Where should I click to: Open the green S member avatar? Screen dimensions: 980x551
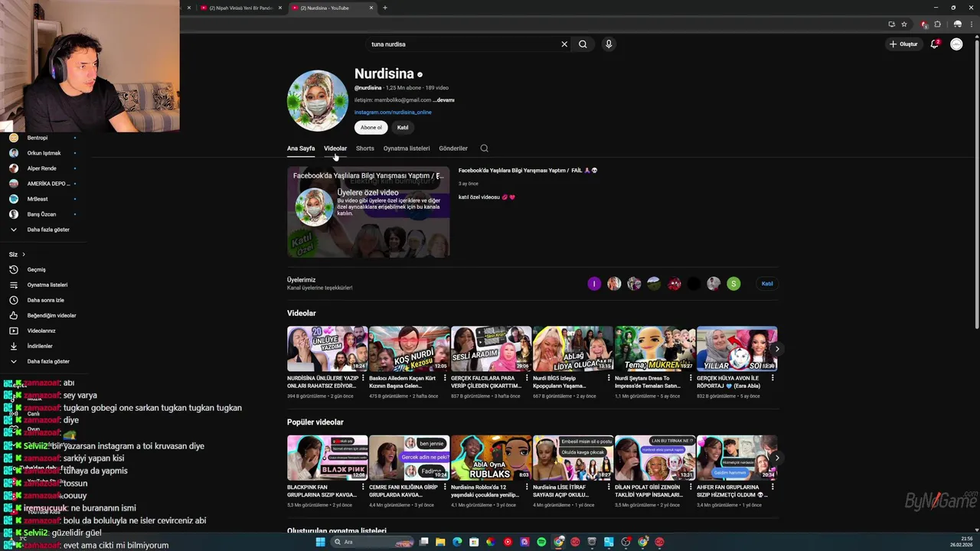click(x=733, y=284)
